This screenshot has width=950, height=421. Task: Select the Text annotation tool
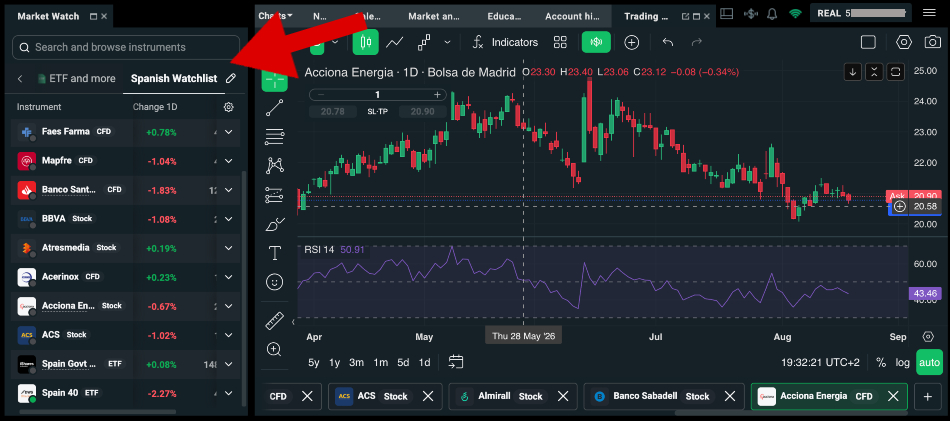(274, 253)
